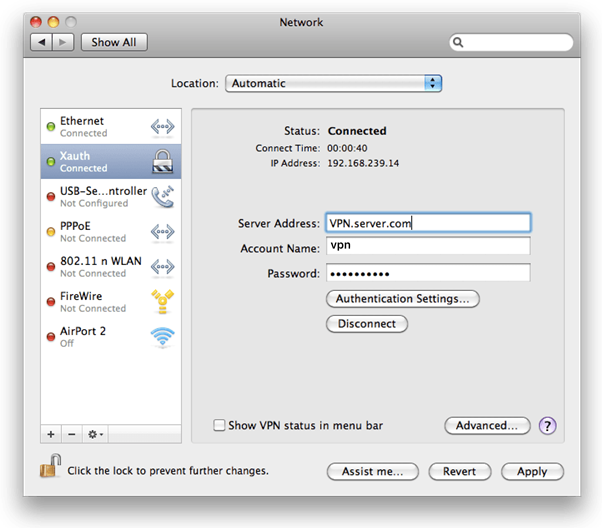This screenshot has height=528, width=602.
Task: Click the Revert button
Action: click(460, 471)
